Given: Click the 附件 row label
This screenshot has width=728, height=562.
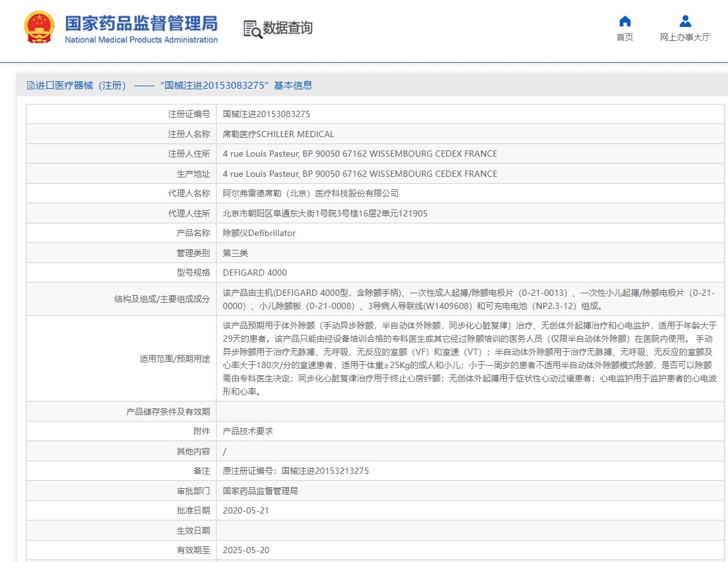Looking at the screenshot, I should 202,431.
